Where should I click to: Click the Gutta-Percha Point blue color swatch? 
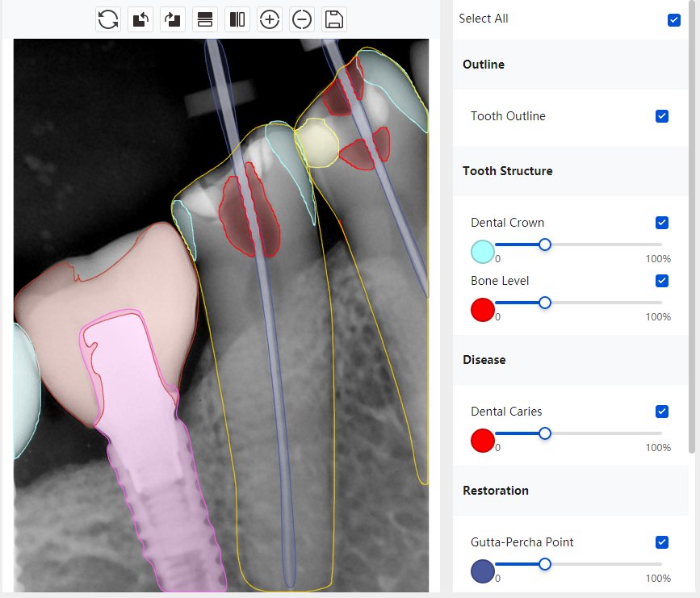click(482, 571)
